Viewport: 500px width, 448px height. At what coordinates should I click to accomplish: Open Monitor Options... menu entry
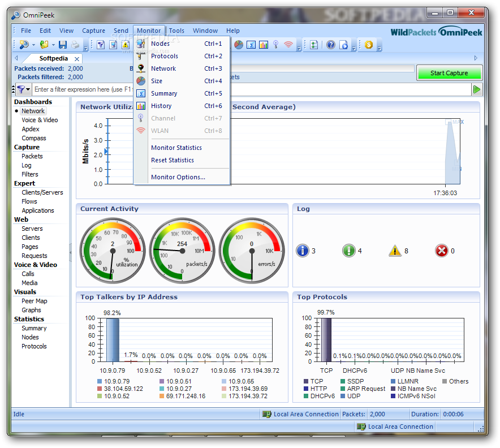pyautogui.click(x=182, y=177)
